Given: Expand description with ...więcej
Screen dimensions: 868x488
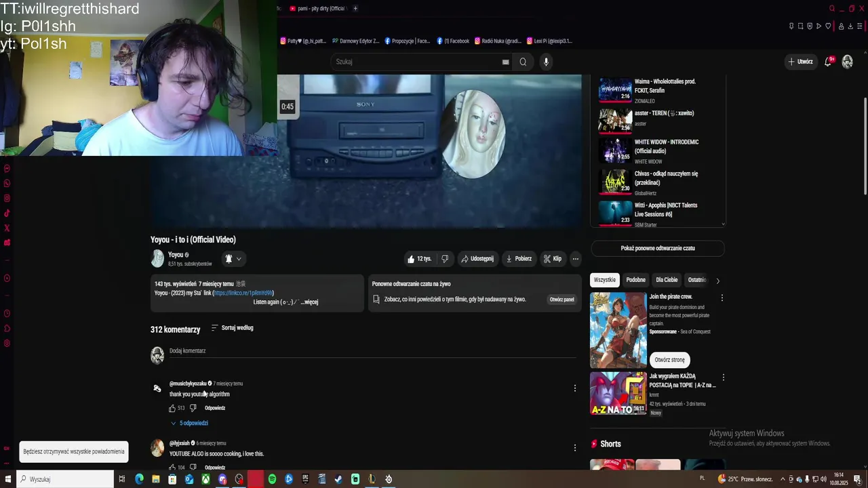Looking at the screenshot, I should [309, 302].
